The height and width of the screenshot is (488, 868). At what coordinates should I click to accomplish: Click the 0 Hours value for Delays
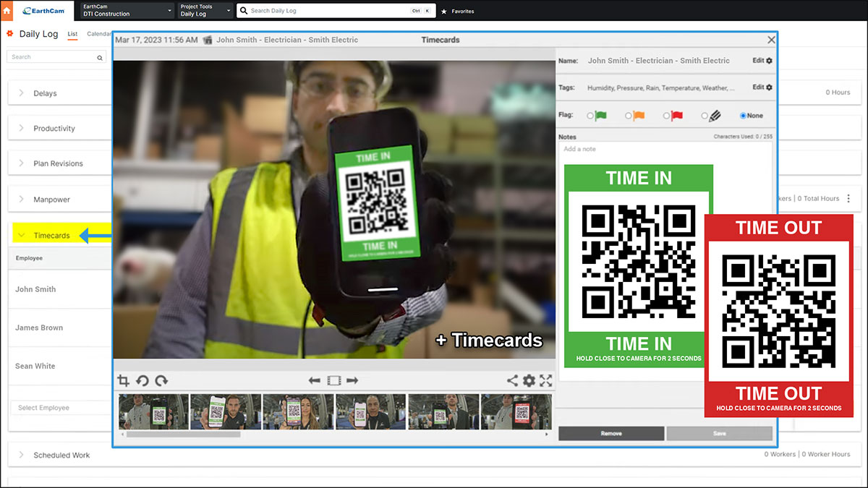(838, 93)
